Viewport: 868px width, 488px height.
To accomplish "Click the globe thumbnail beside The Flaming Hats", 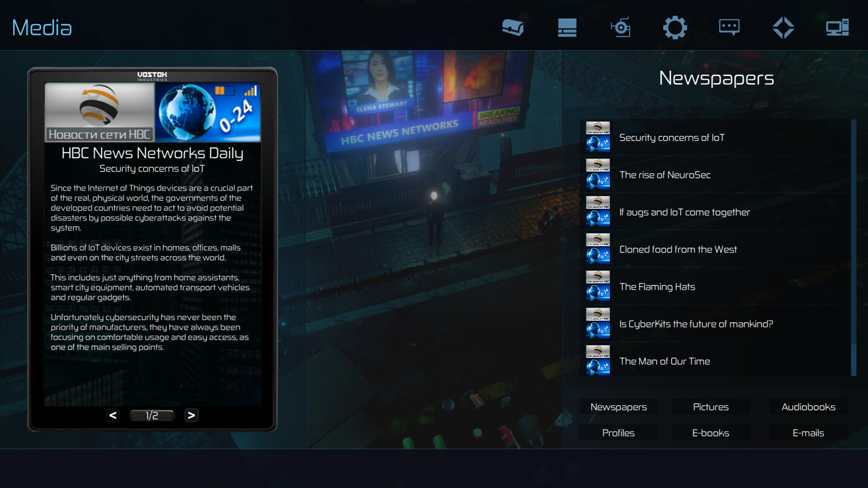I will (598, 286).
